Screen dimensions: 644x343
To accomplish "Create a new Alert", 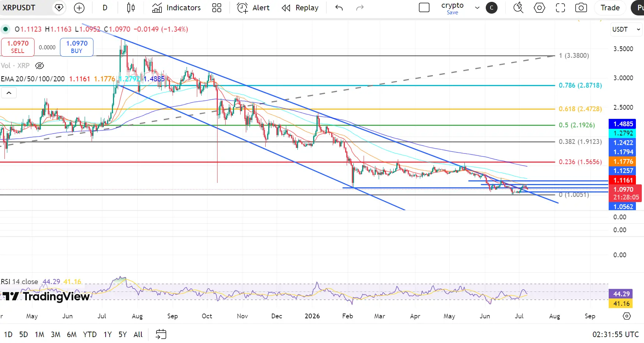I will (x=253, y=8).
